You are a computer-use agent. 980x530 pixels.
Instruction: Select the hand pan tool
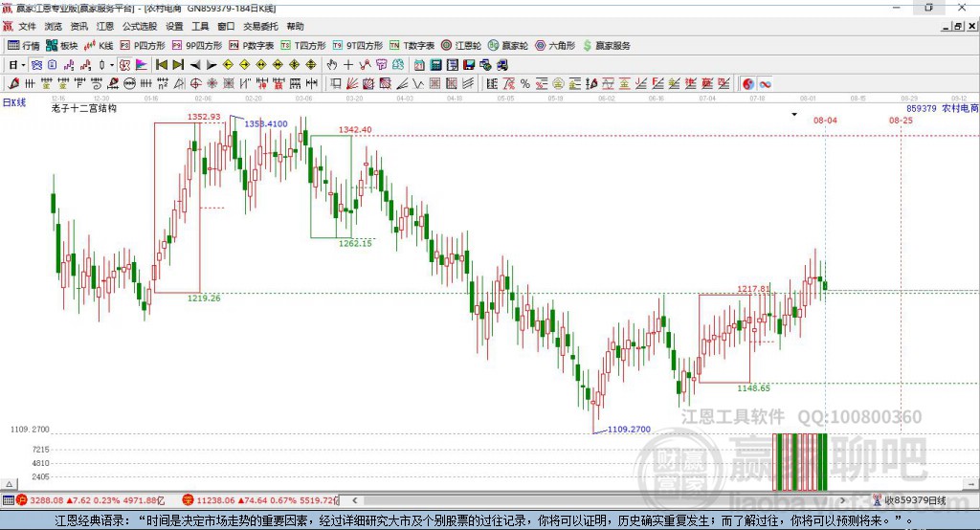331,65
